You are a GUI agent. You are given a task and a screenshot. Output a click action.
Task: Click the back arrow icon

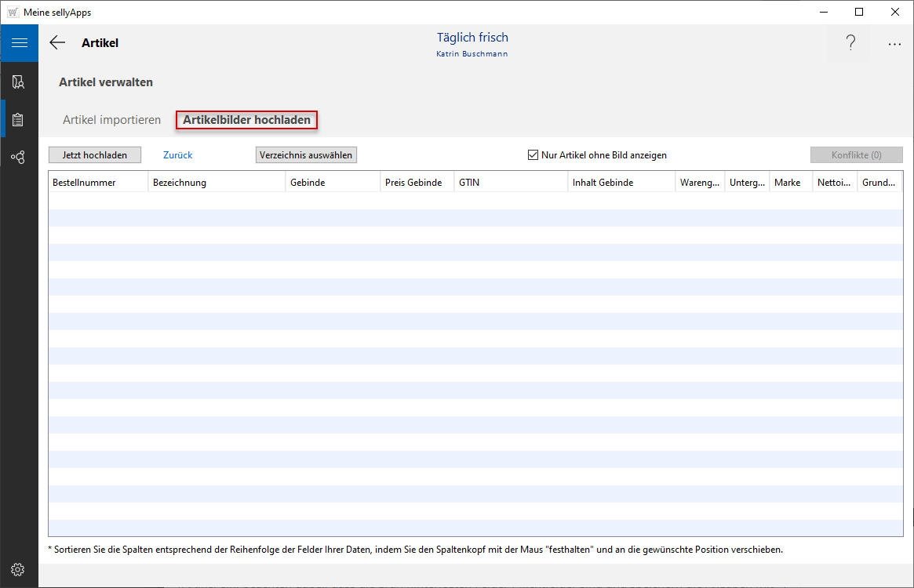pos(57,43)
